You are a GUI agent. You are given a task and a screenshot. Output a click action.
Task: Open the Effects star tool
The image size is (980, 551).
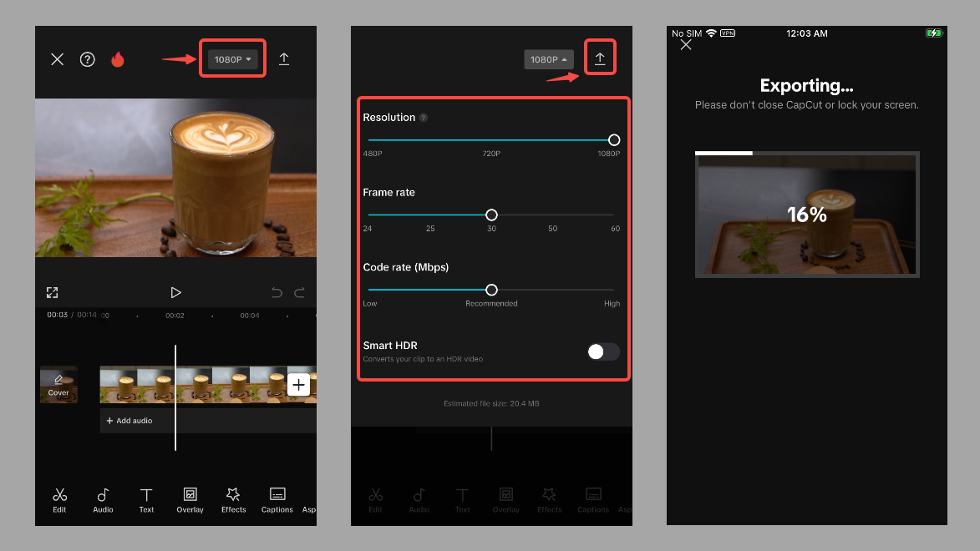point(233,499)
